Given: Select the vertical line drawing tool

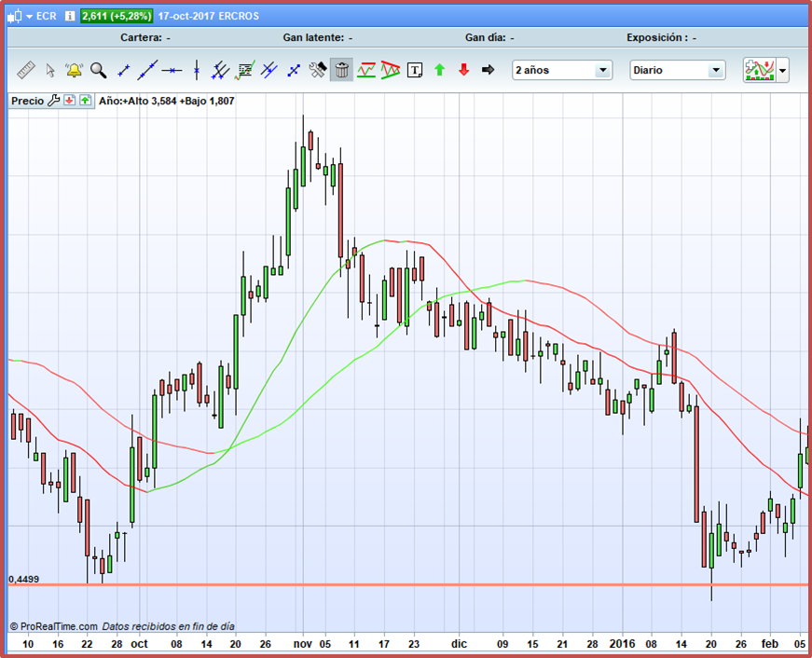Looking at the screenshot, I should pos(197,70).
